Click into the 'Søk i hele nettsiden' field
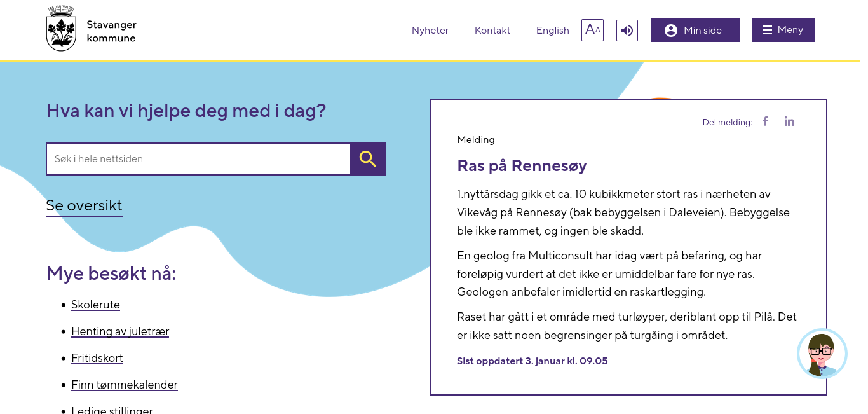This screenshot has width=868, height=414. pyautogui.click(x=198, y=159)
